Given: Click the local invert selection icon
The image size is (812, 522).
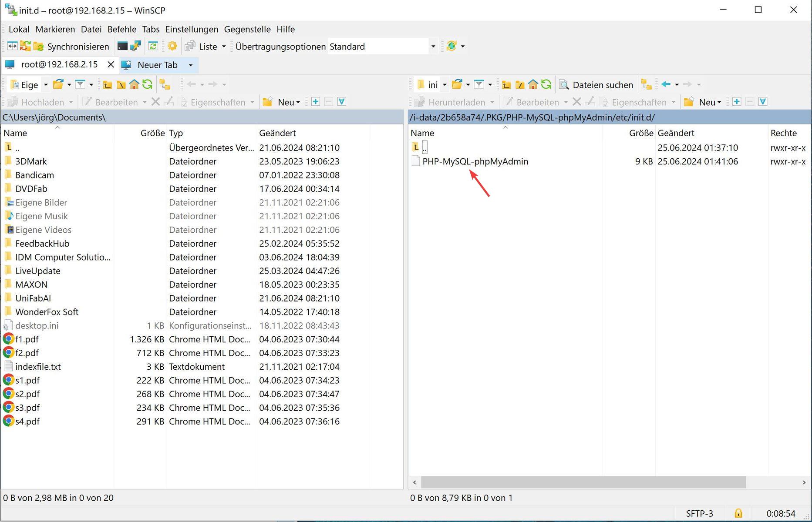Looking at the screenshot, I should click(x=342, y=102).
